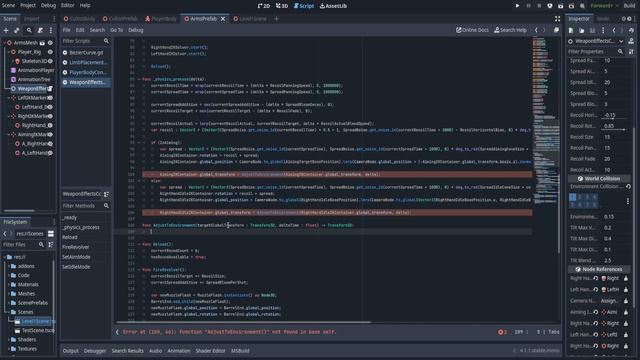640x360 pixels.
Task: Open documentation for WeaponEffects object
Action: (x=631, y=41)
